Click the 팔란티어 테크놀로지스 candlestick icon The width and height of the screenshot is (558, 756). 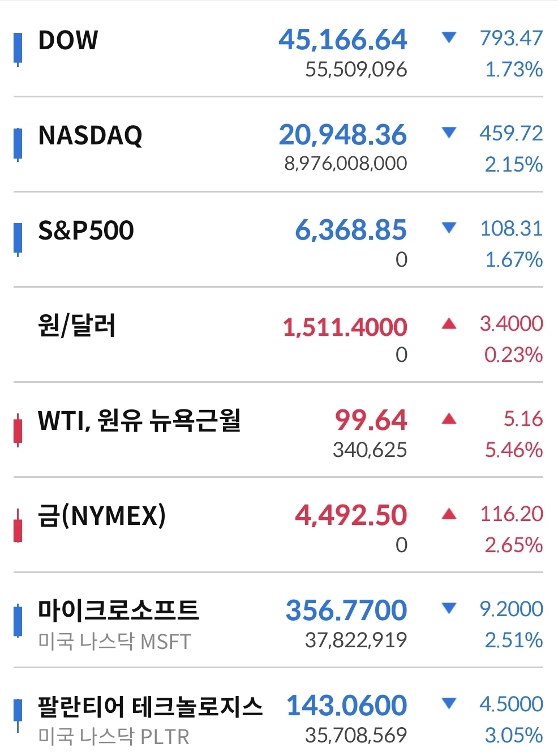[x=18, y=716]
